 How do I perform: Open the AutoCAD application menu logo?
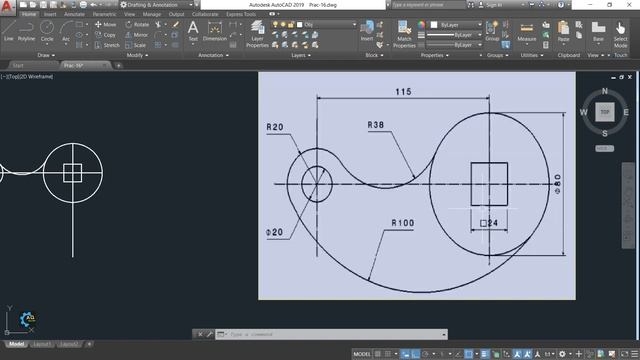(7, 6)
